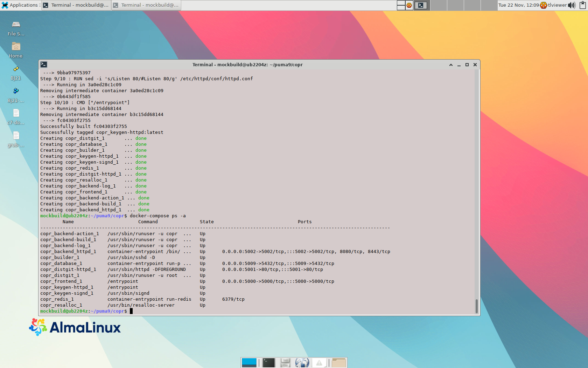588x368 pixels.
Task: Open the folder icon in bottom dock
Action: click(338, 362)
